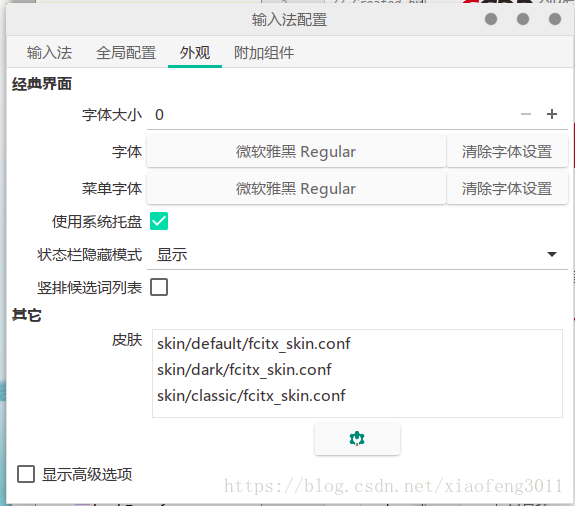The height and width of the screenshot is (506, 575).
Task: Decrease font size with minus button
Action: pyautogui.click(x=526, y=114)
